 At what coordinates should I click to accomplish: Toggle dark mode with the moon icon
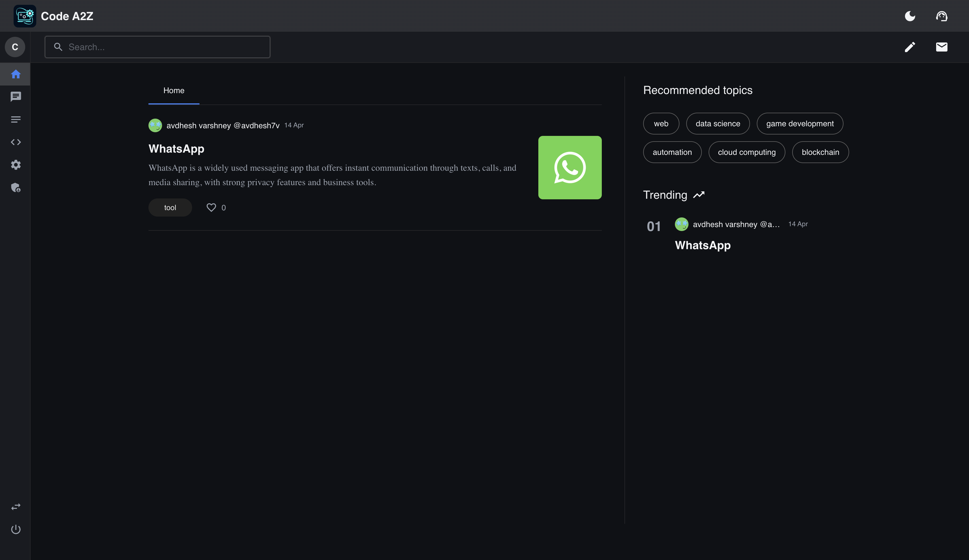tap(910, 16)
